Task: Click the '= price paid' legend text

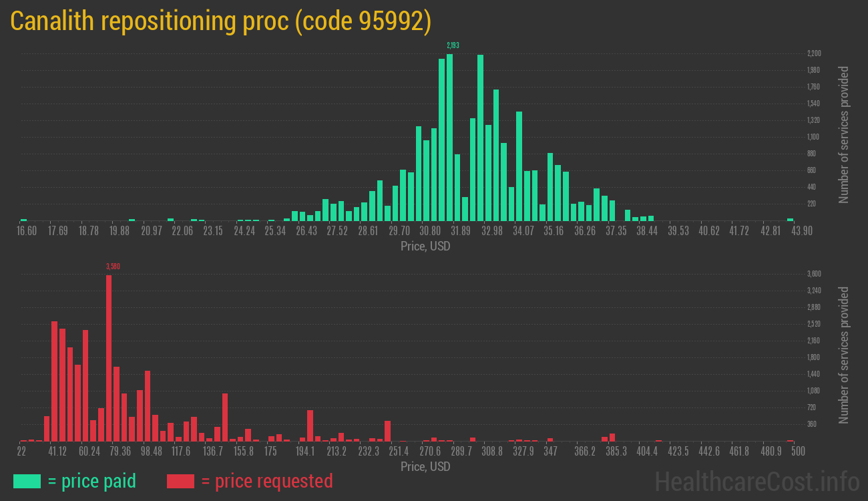Action: click(x=92, y=481)
